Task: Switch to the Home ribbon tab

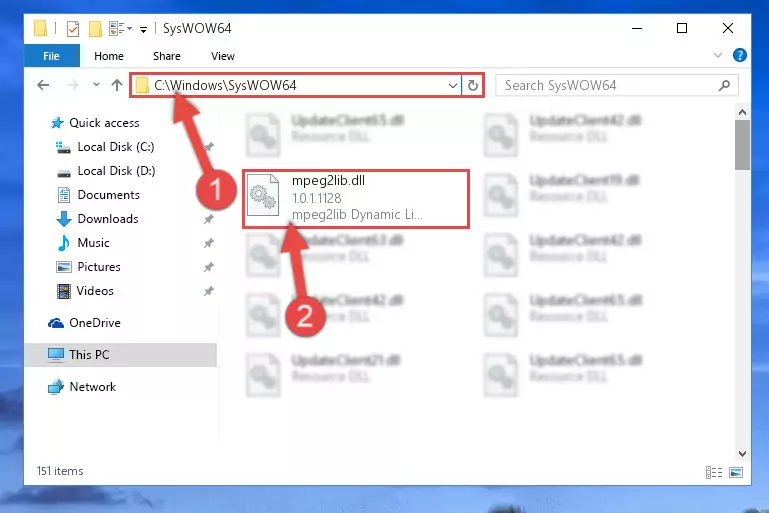Action: 109,56
